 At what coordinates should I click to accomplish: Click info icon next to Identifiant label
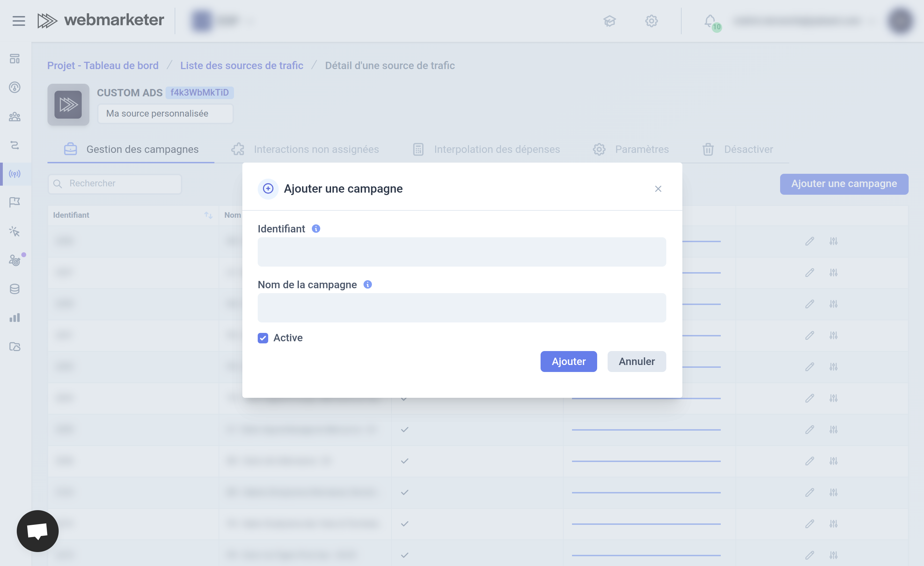316,229
